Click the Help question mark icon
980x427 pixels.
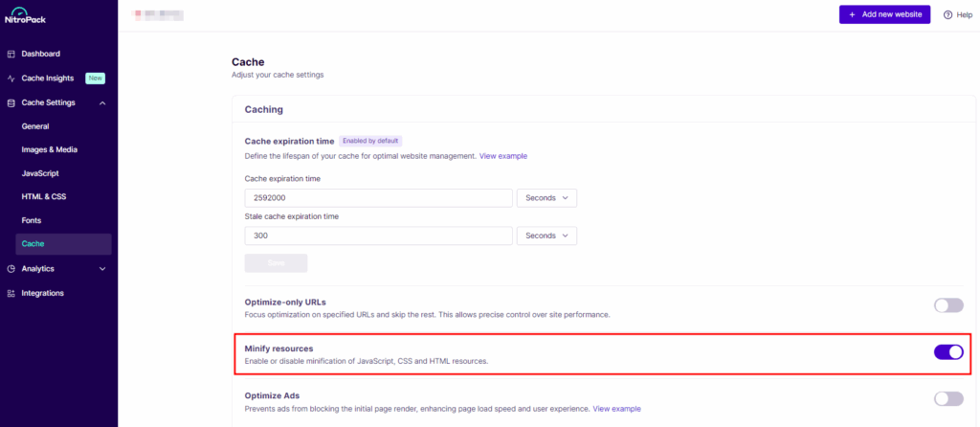[x=948, y=14]
